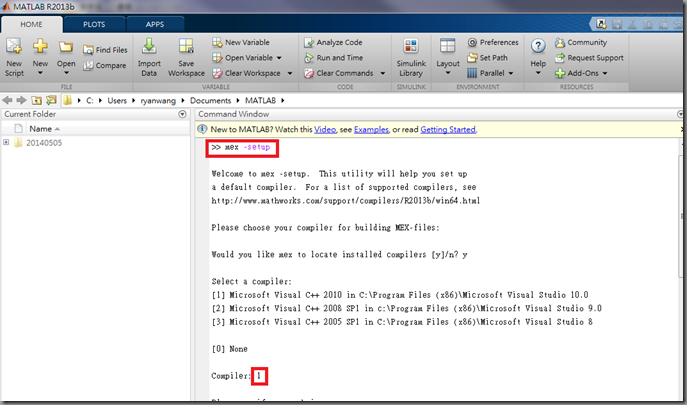The height and width of the screenshot is (405, 687).
Task: Open the Simulink Library
Action: pyautogui.click(x=411, y=58)
